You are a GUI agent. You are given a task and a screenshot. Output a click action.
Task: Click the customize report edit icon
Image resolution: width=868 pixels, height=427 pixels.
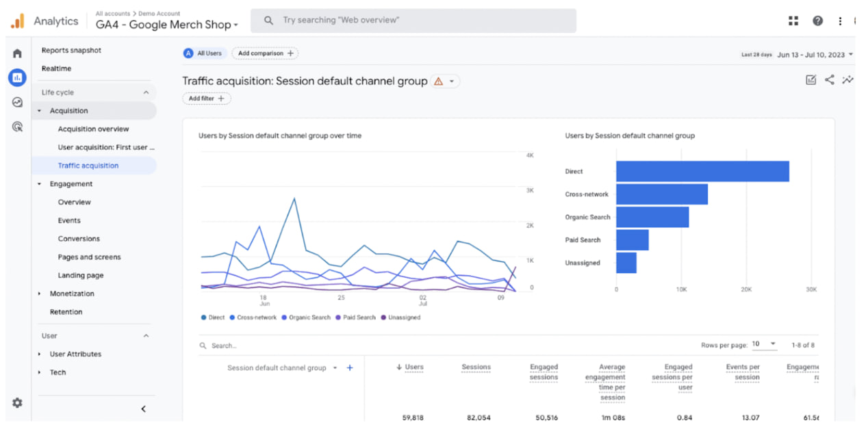811,80
